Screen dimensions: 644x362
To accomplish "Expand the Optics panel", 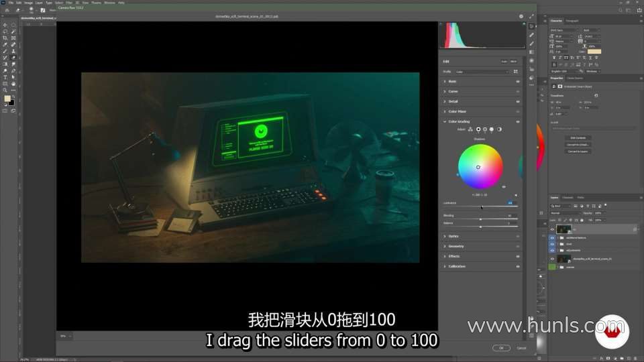I will tap(445, 237).
